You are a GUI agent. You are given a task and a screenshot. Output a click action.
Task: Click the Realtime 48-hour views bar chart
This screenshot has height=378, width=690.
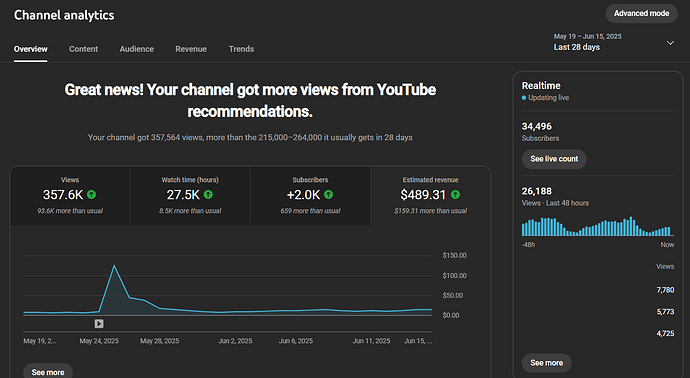(598, 226)
